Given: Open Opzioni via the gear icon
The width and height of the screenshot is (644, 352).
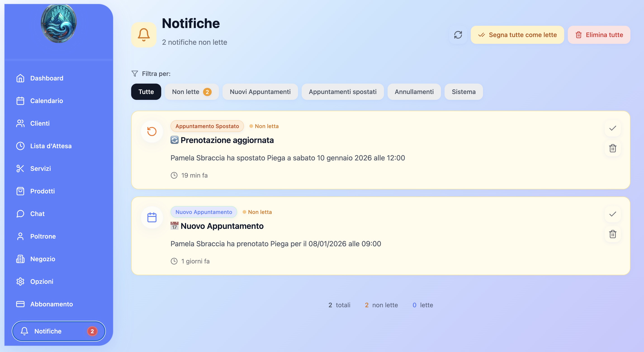Looking at the screenshot, I should pyautogui.click(x=20, y=281).
